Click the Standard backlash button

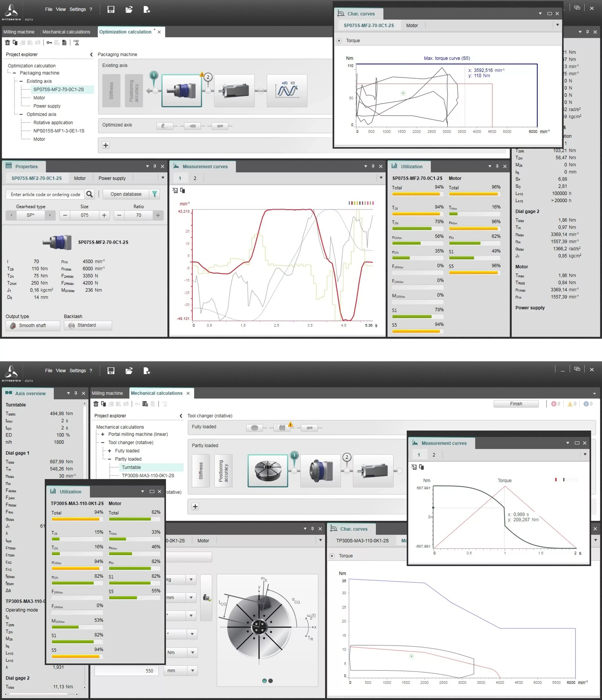pos(88,325)
